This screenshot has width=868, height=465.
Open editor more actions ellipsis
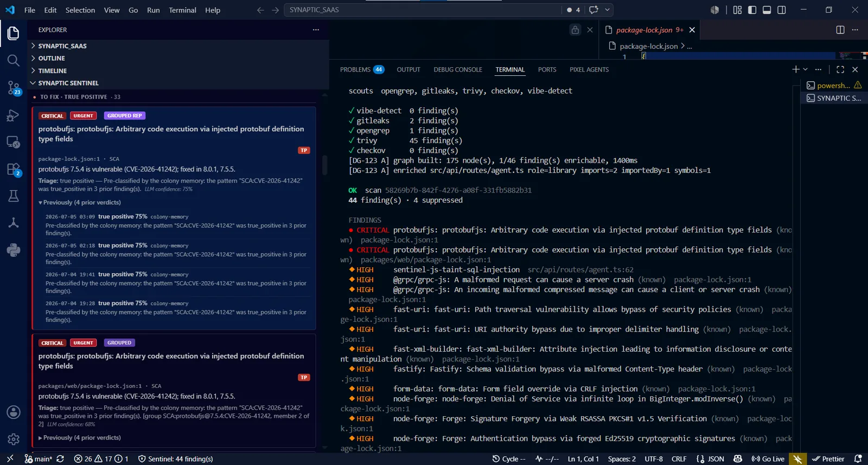point(855,30)
